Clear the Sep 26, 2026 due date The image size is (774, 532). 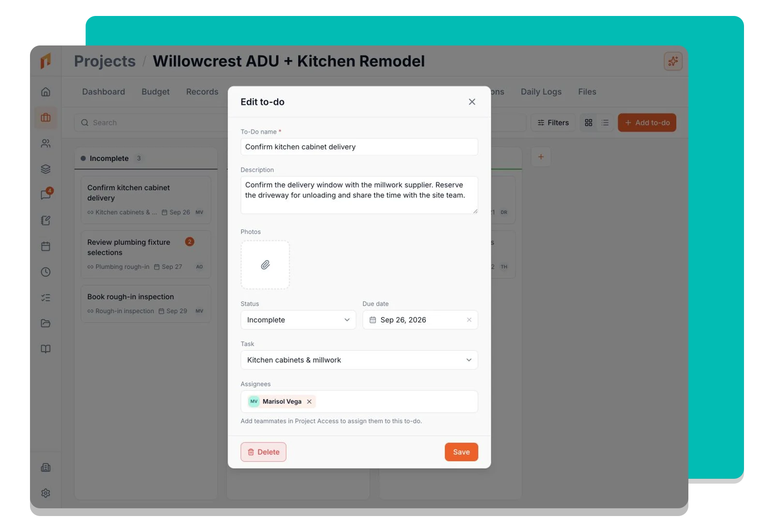469,320
